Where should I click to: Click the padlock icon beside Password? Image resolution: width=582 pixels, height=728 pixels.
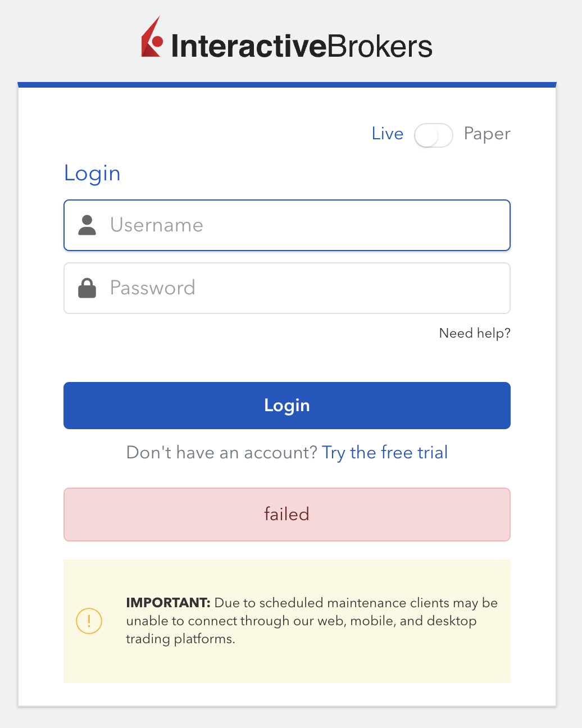click(x=87, y=288)
